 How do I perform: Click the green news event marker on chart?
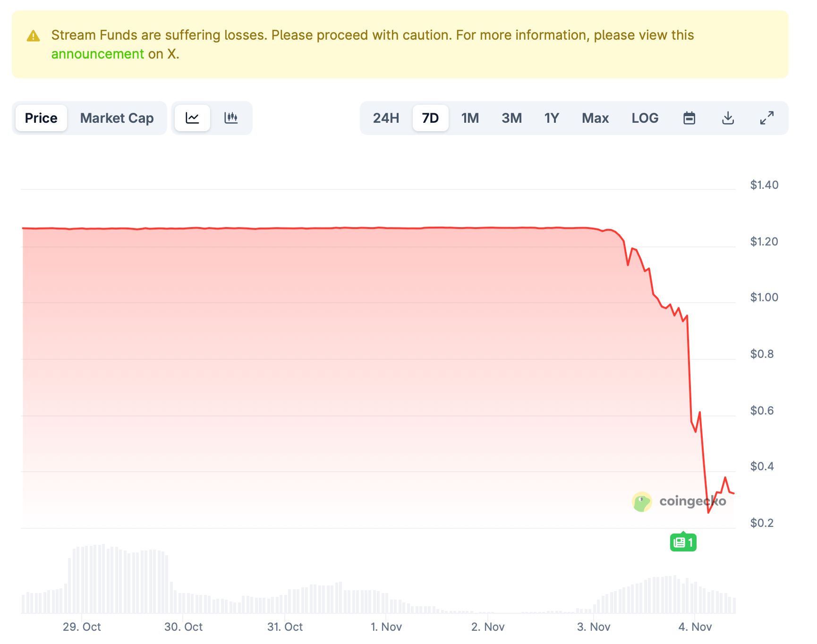click(683, 542)
